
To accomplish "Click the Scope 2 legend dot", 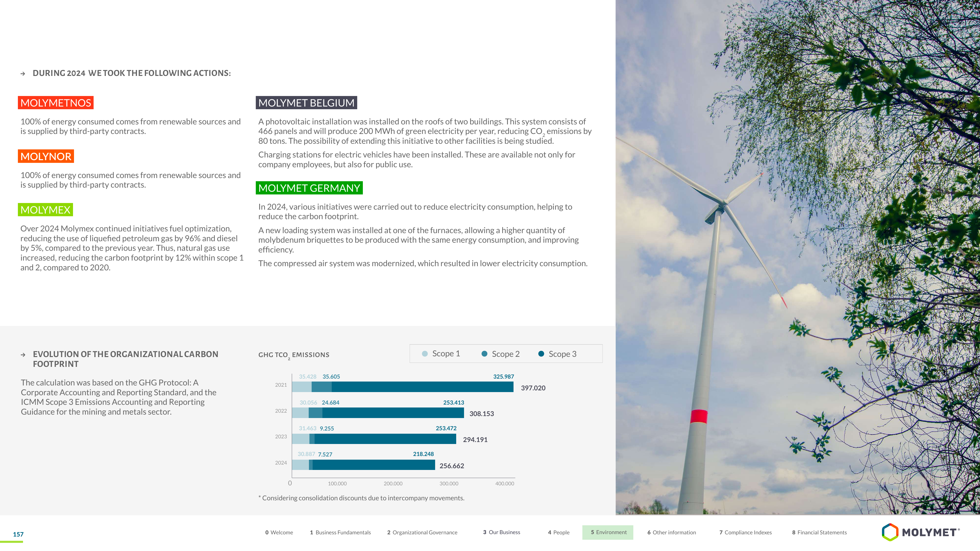I will (x=484, y=354).
